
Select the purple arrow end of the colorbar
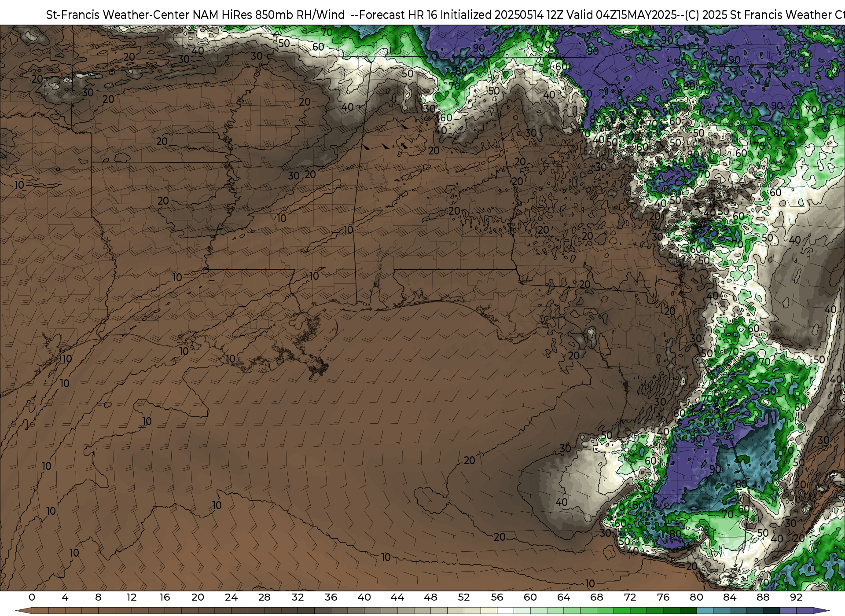[821, 611]
